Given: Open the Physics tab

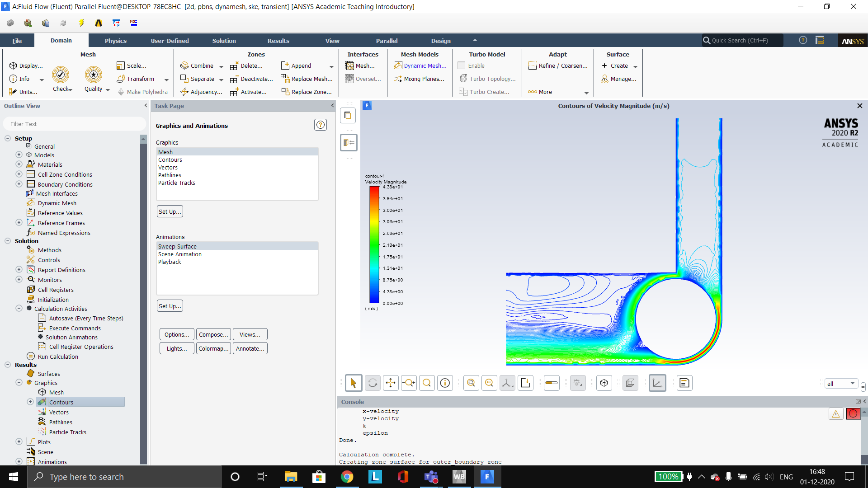Looking at the screenshot, I should tap(115, 40).
